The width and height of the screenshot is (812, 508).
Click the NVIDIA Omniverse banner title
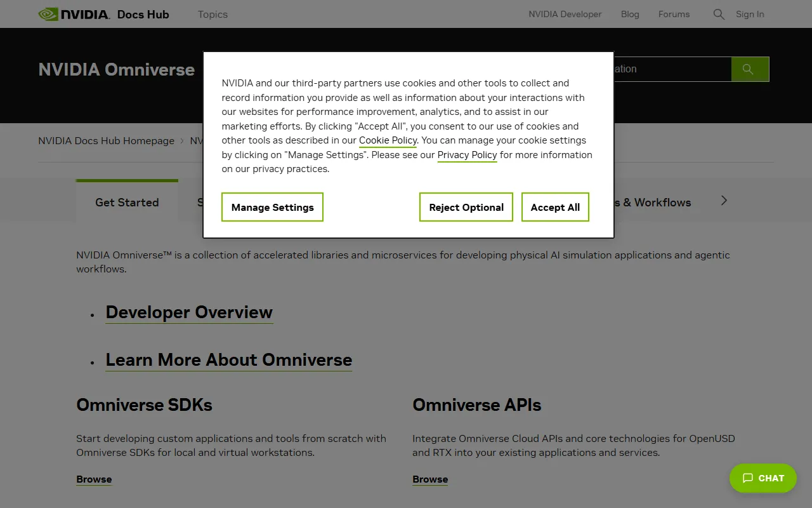click(117, 69)
